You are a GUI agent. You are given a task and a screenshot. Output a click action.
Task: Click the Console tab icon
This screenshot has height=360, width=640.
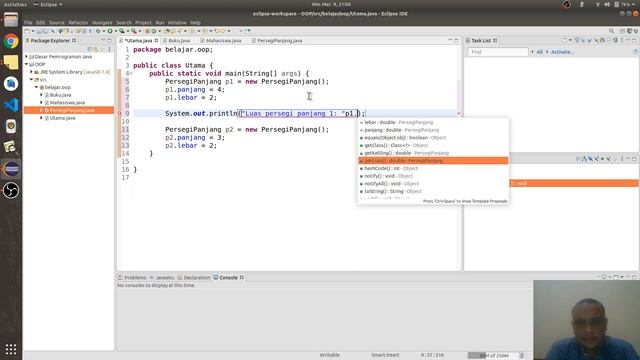(x=216, y=277)
